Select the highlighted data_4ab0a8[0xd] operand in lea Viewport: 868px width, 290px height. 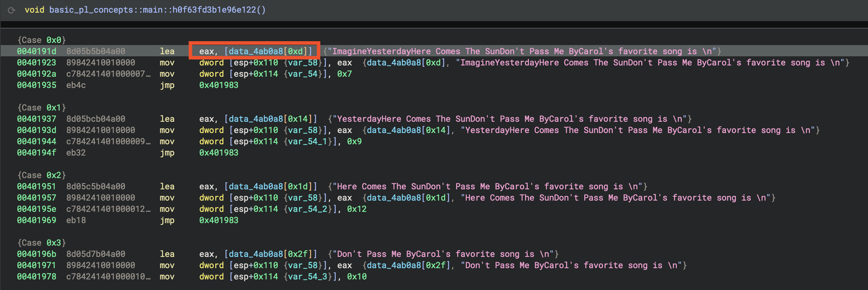click(x=268, y=51)
